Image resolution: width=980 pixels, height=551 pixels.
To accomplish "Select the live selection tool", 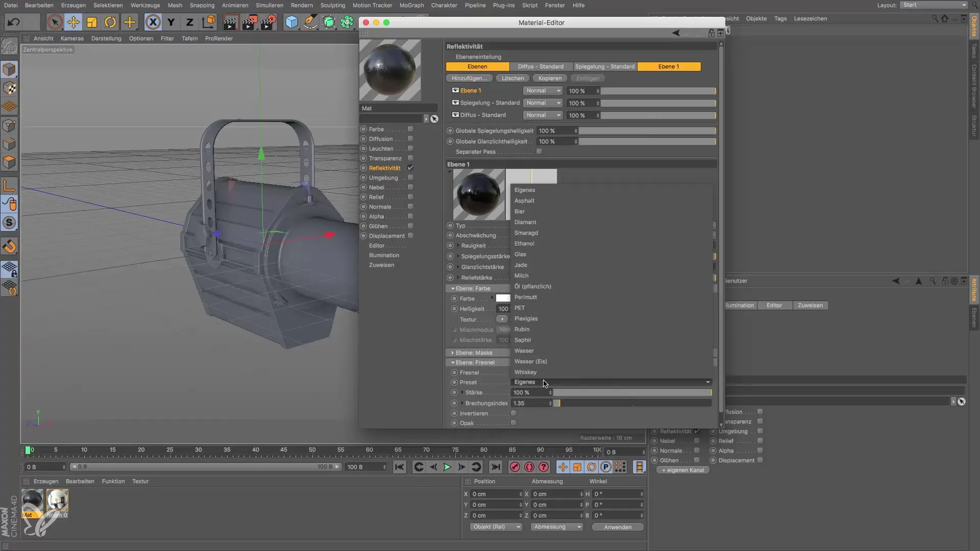I will coord(55,22).
